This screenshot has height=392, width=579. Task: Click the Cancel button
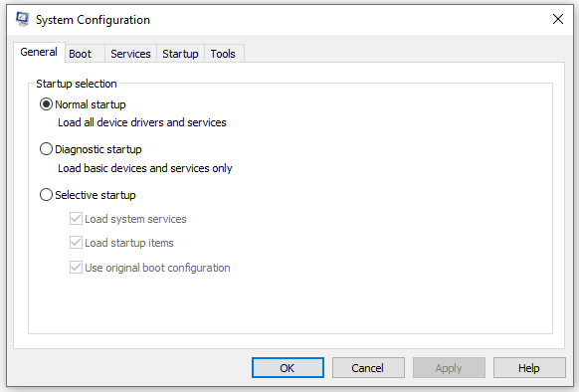coord(368,367)
